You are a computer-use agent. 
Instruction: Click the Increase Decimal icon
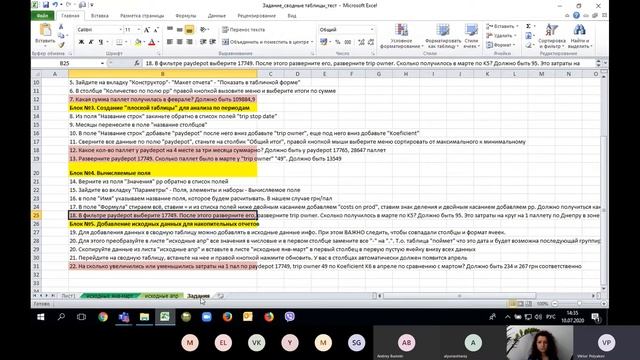coord(361,42)
